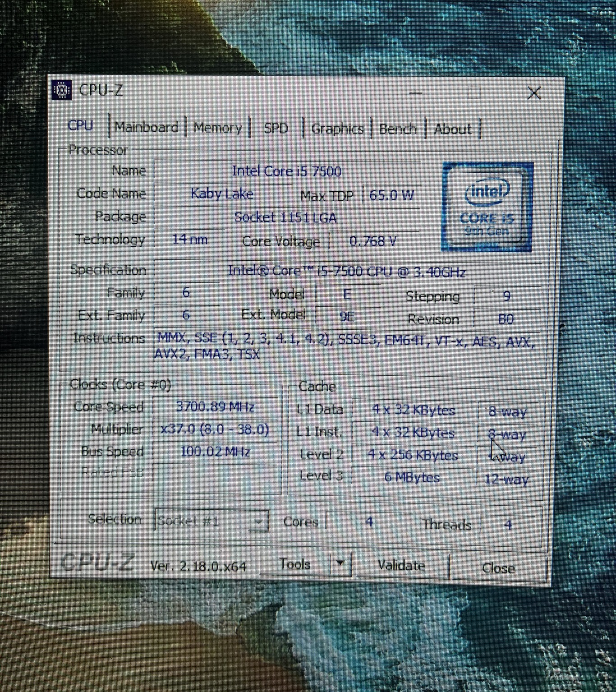Open the Socket #1 selection dropdown
The image size is (616, 692).
211,521
